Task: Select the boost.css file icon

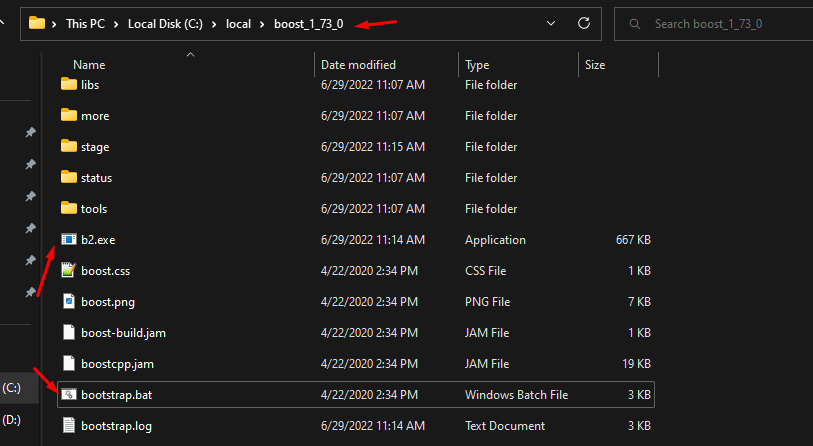Action: (x=68, y=270)
